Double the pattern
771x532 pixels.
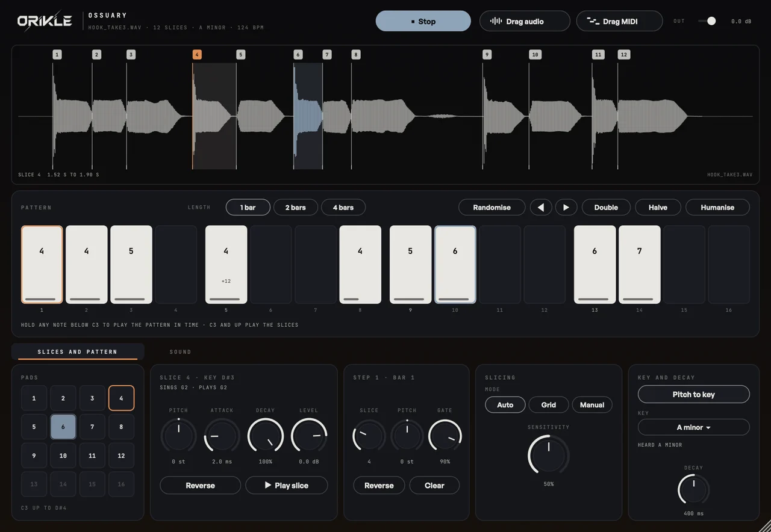[606, 207]
